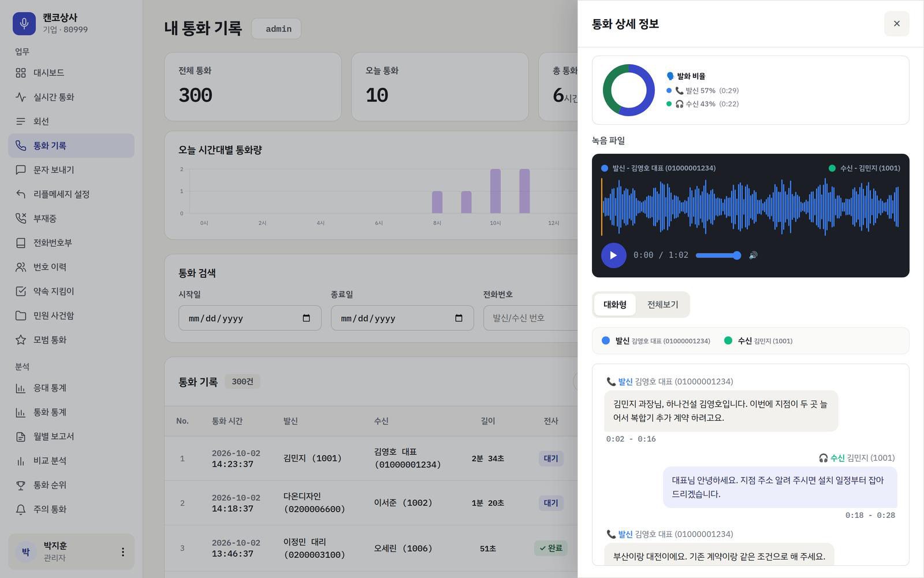Click the 대기 status badge in row 1
The height and width of the screenshot is (578, 924).
pyautogui.click(x=551, y=458)
